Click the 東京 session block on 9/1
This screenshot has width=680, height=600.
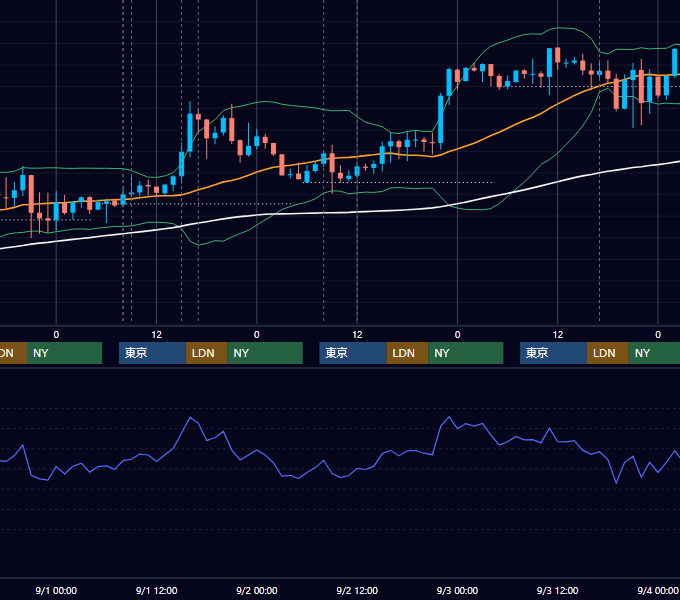[x=152, y=353]
